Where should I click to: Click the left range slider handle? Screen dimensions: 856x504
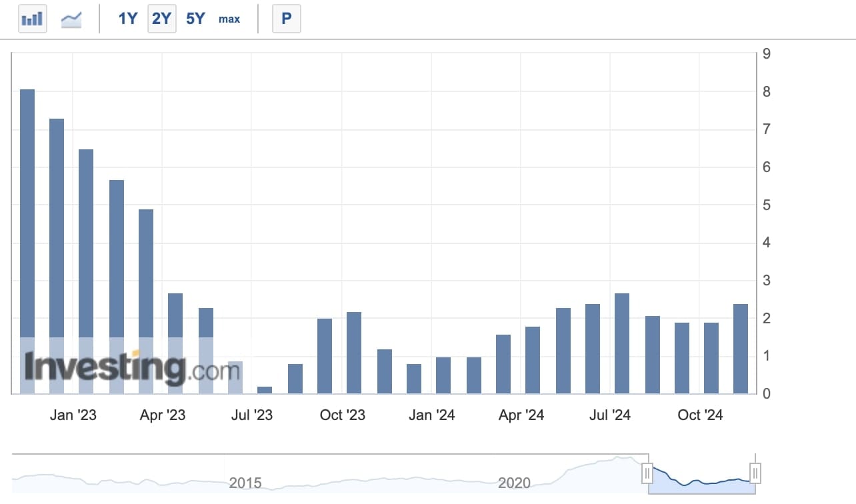pos(647,473)
